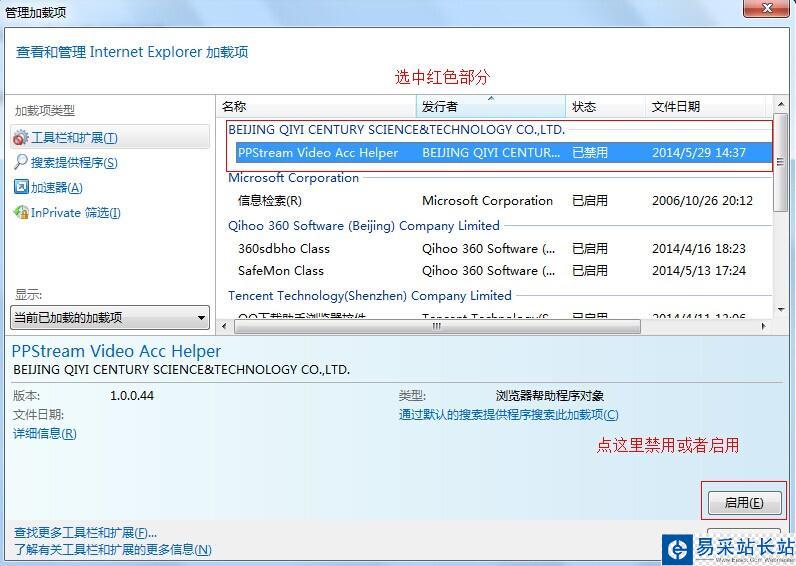Click the horizontal scrollbar left arrow
The image size is (796, 566).
pyautogui.click(x=224, y=326)
